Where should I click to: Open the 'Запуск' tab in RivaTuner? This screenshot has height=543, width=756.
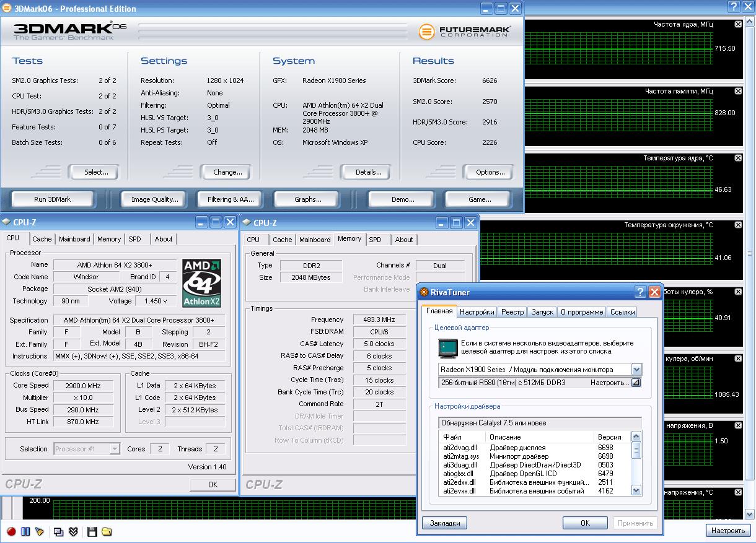coord(542,312)
